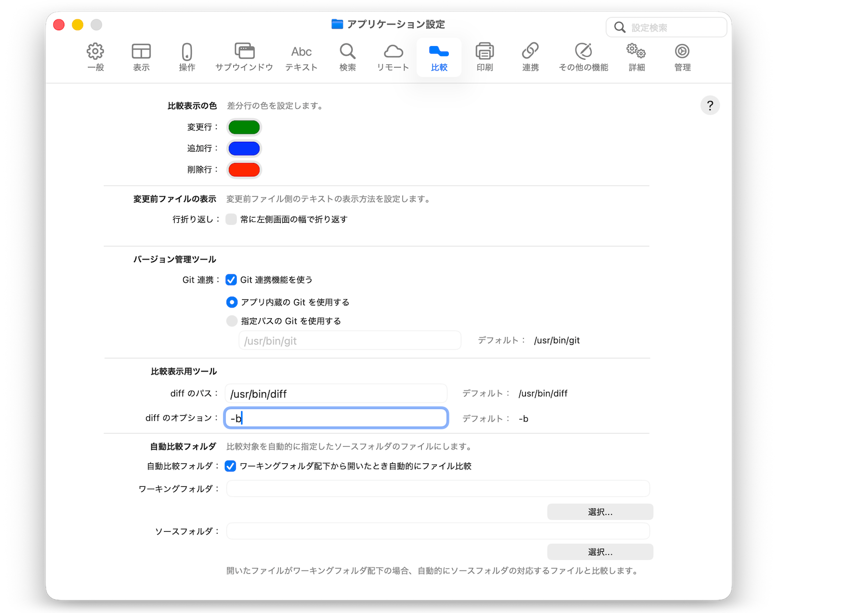Disable the 自動比較フォルダ auto-compare checkbox
This screenshot has height=613, width=868.
(231, 466)
